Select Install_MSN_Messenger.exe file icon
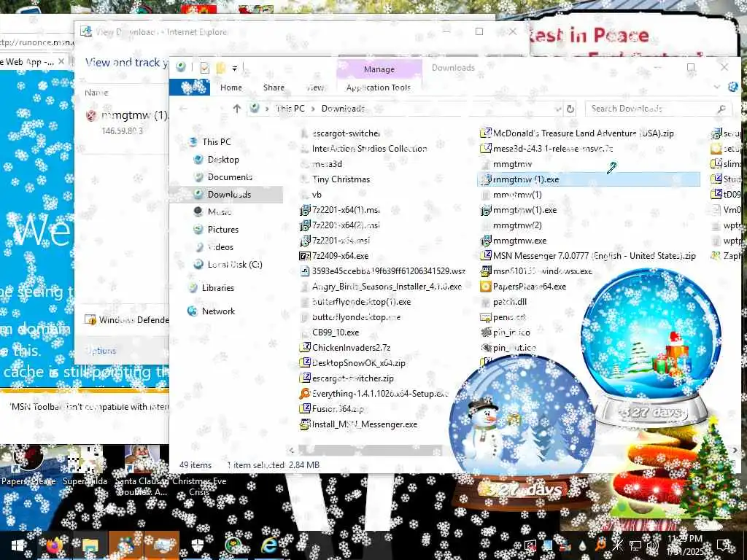This screenshot has height=560, width=747. pyautogui.click(x=304, y=424)
